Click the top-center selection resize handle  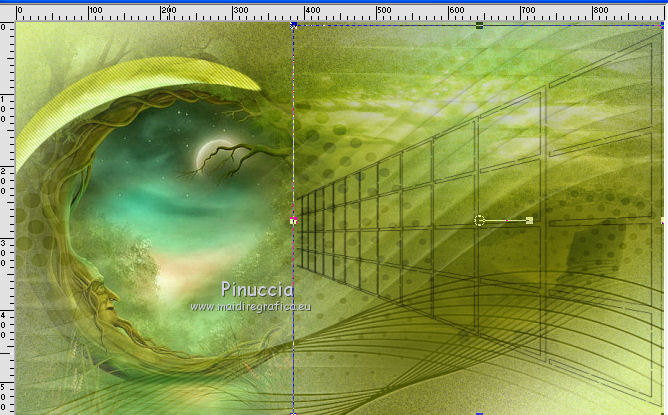(x=479, y=26)
